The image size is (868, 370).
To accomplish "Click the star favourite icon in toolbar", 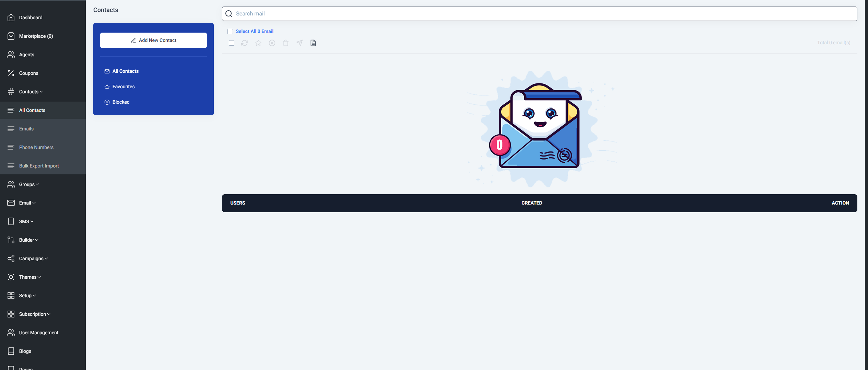I will pos(258,43).
